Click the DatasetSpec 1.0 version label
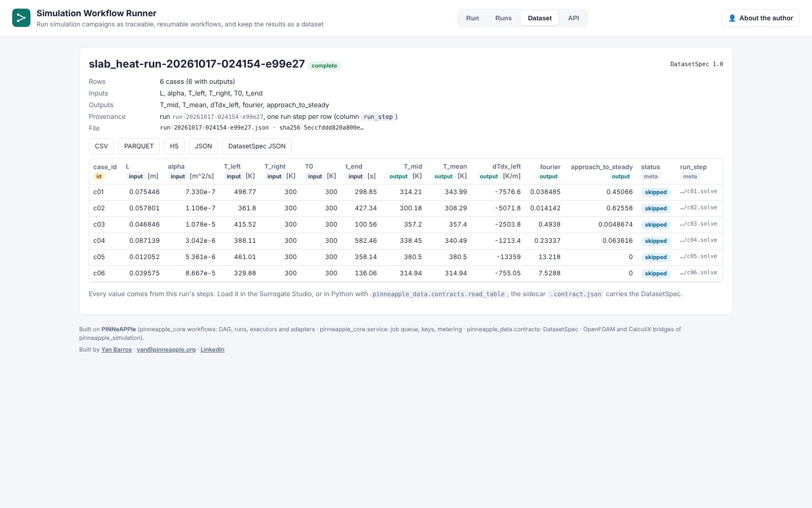812x508 pixels. pyautogui.click(x=696, y=64)
